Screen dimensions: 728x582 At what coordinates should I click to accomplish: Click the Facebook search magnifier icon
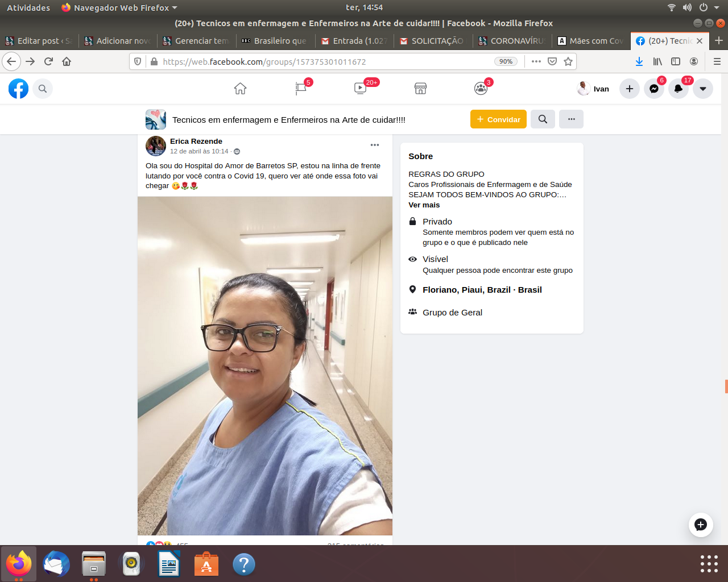(43, 89)
